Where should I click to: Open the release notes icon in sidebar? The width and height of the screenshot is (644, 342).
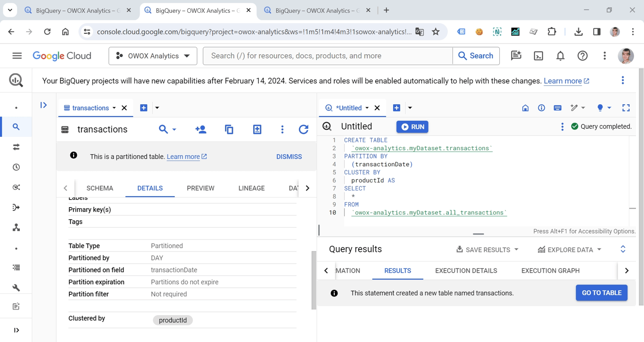[x=16, y=307]
